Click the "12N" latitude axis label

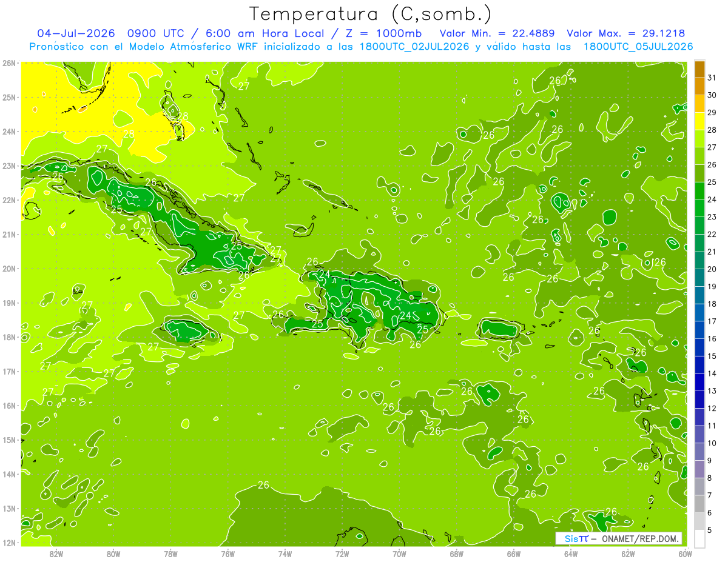10,543
